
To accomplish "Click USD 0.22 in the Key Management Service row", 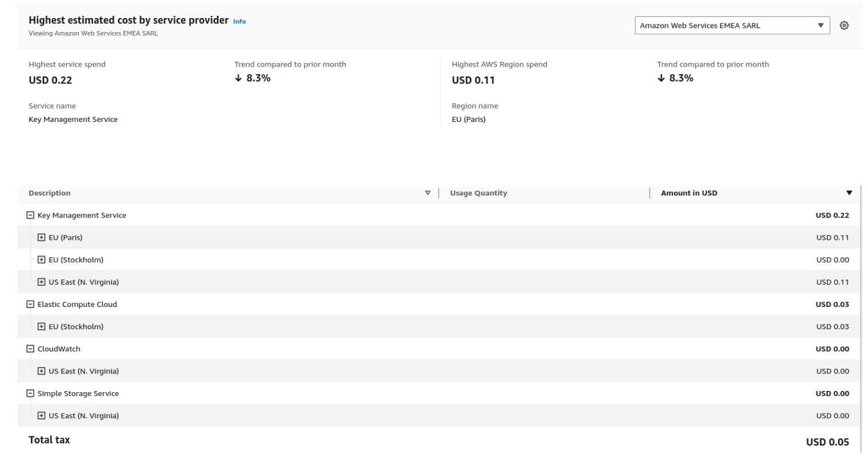I will tap(832, 215).
